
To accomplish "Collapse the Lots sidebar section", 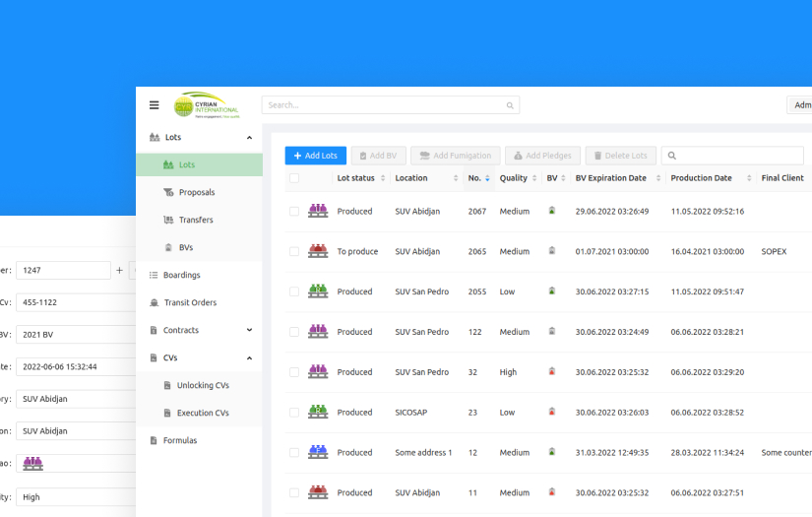I will point(249,138).
